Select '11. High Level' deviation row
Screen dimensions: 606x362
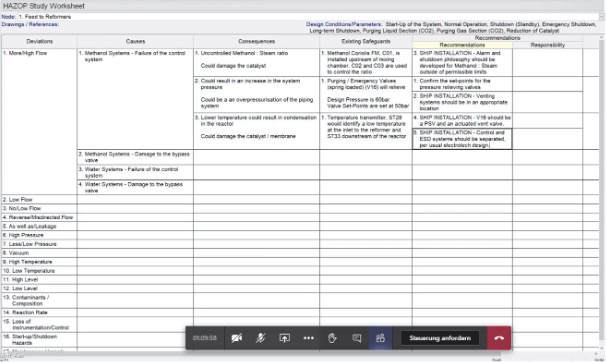coord(39,279)
